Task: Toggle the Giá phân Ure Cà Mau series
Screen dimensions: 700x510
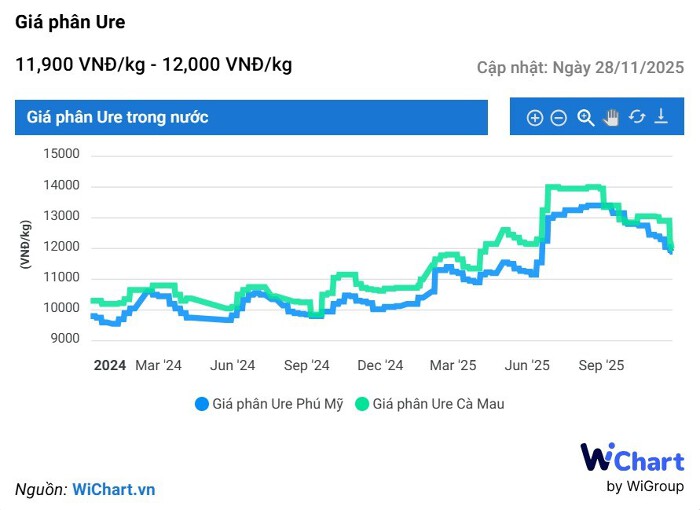Action: pyautogui.click(x=438, y=404)
